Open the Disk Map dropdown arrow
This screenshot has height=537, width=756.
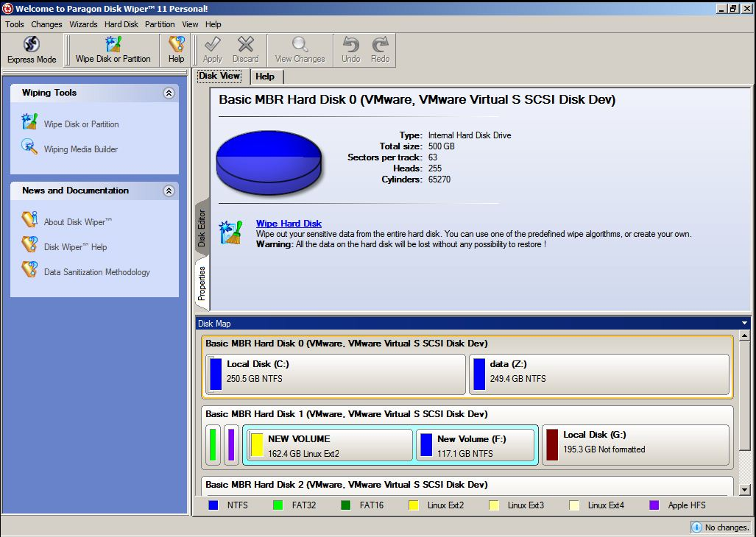744,324
